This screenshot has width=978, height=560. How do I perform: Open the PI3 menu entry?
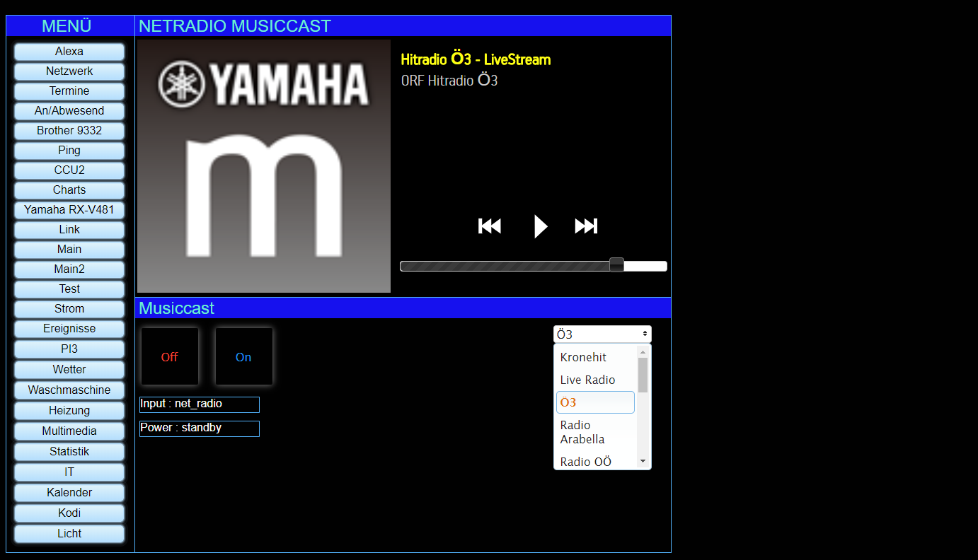(69, 349)
